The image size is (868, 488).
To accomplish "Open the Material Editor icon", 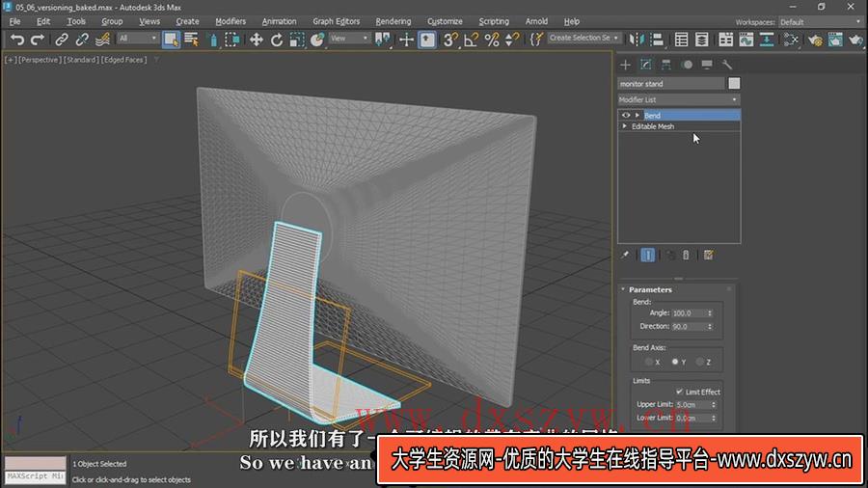I will pyautogui.click(x=791, y=40).
